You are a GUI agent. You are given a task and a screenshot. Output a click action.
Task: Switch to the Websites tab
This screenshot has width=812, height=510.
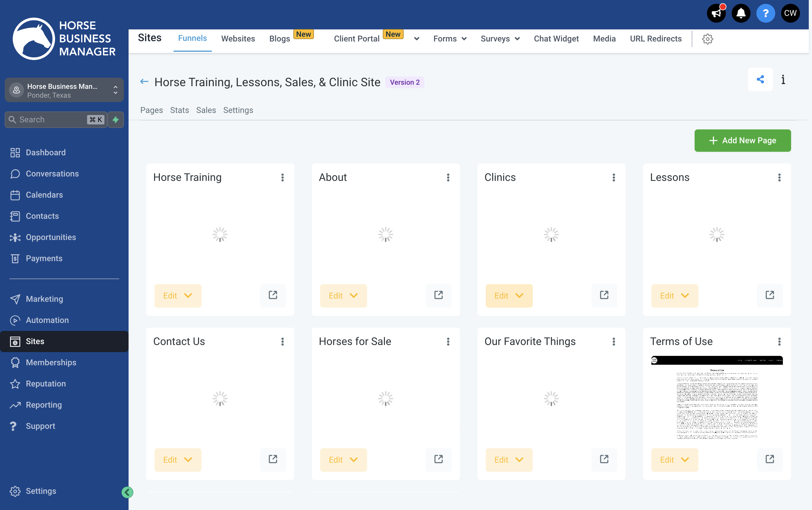(238, 39)
